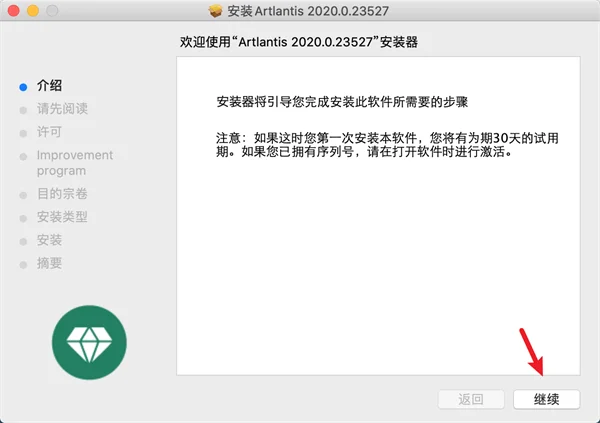The height and width of the screenshot is (423, 600).
Task: Select the 介绍 step in sidebar
Action: pos(49,85)
